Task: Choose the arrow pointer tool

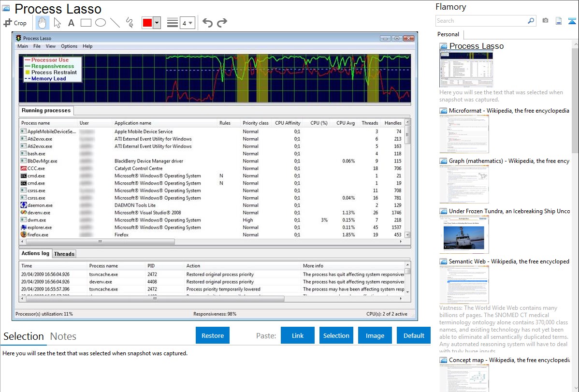Action: 57,23
